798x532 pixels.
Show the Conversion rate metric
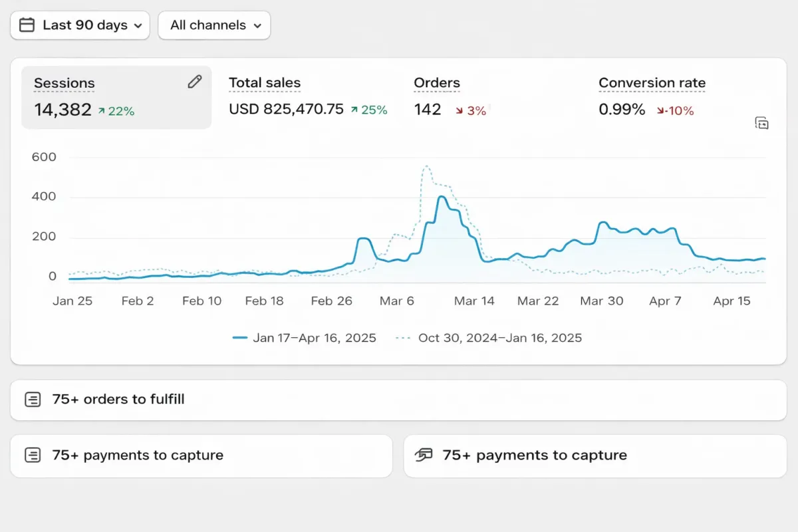point(652,83)
